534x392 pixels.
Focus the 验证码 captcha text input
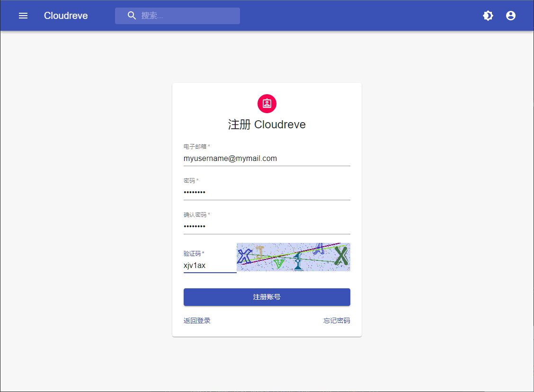pyautogui.click(x=209, y=266)
